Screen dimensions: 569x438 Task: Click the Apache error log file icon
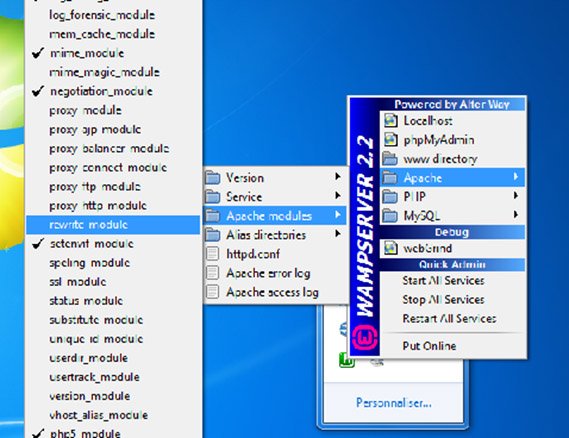click(x=212, y=273)
